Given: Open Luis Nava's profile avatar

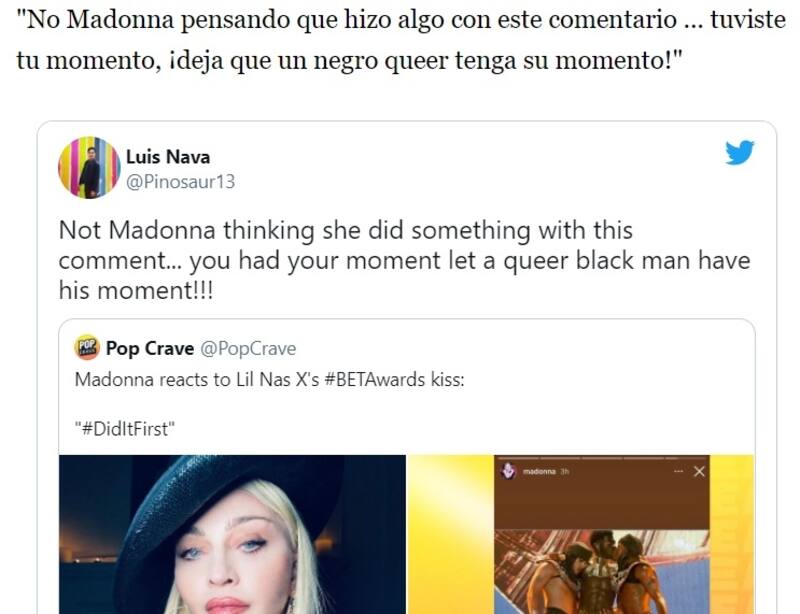Looking at the screenshot, I should (89, 167).
